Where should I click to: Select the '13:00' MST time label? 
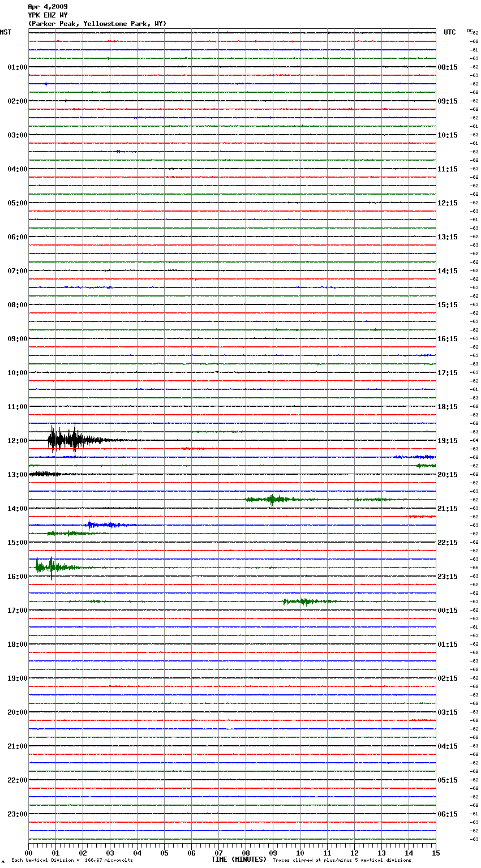[x=18, y=475]
